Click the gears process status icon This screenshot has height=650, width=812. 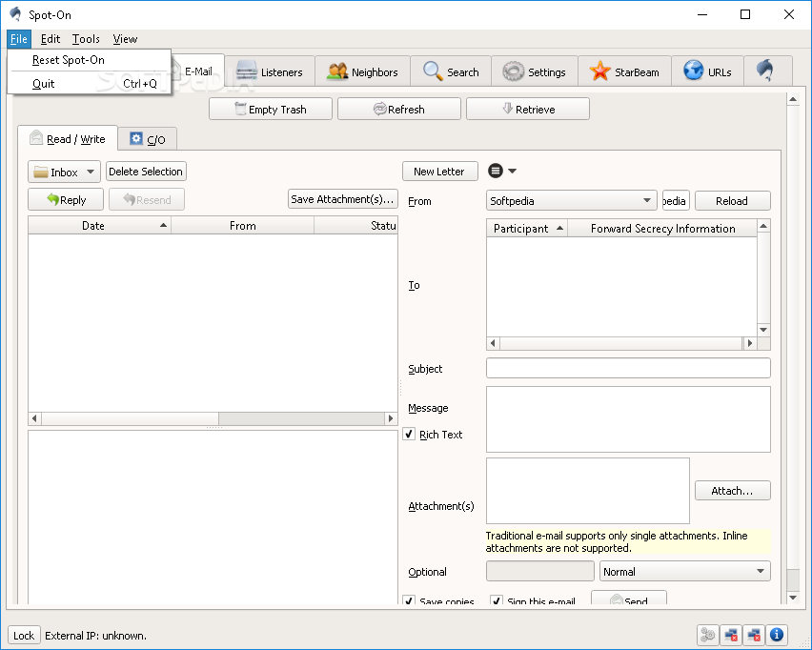pos(707,635)
